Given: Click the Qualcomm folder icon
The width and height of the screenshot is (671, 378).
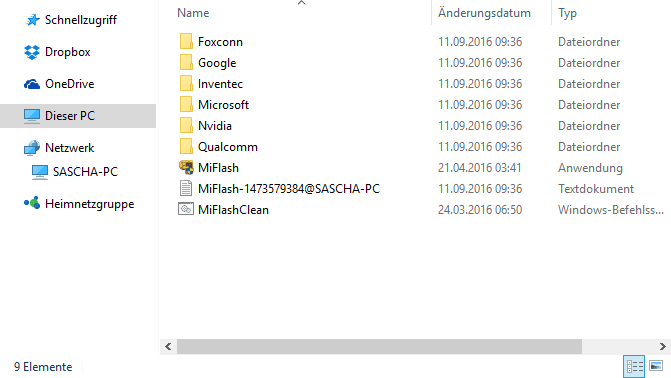Looking at the screenshot, I should [186, 146].
